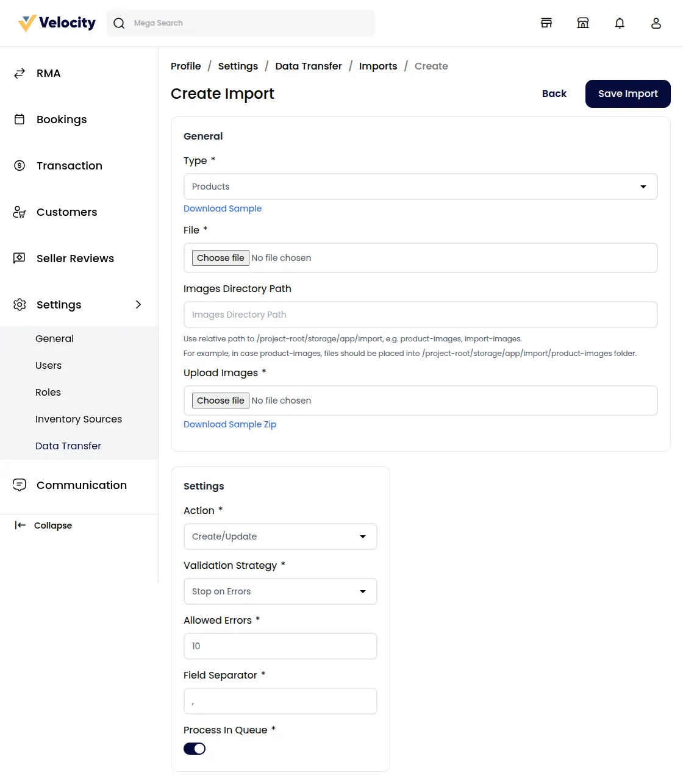Image resolution: width=683 pixels, height=784 pixels.
Task: Click the Seller Reviews star icon
Action: pyautogui.click(x=20, y=258)
